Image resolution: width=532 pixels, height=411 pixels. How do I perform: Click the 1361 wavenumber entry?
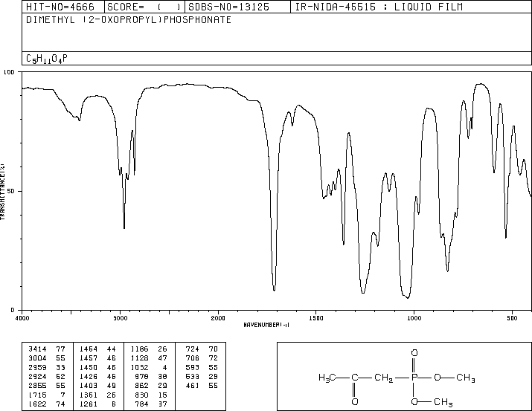click(89, 395)
